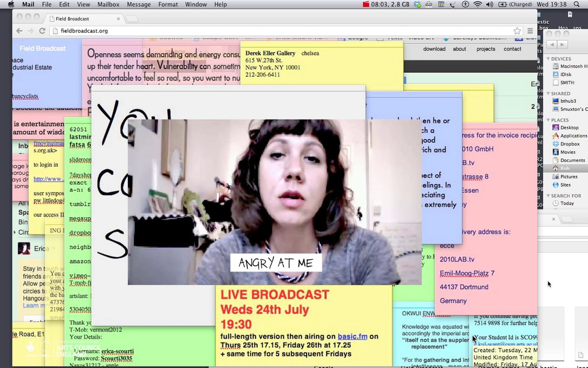Select the Field Broadcast browser tab
Image resolution: width=588 pixels, height=368 pixels.
83,19
